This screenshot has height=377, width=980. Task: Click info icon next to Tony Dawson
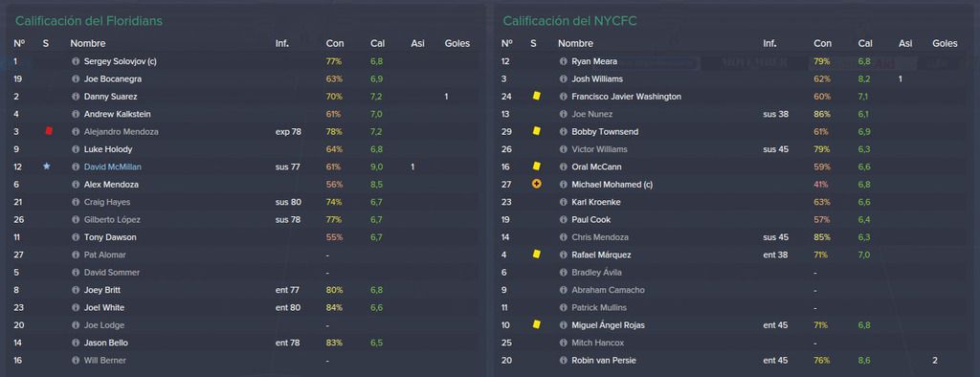point(76,237)
